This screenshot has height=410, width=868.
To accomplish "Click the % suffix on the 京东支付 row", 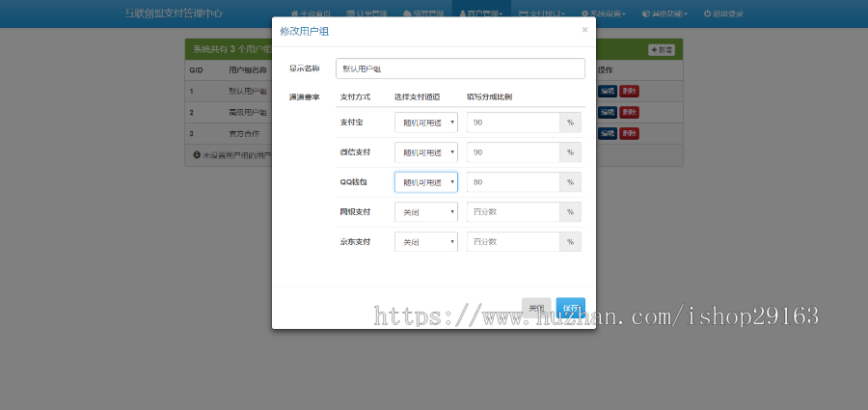I will (x=570, y=241).
